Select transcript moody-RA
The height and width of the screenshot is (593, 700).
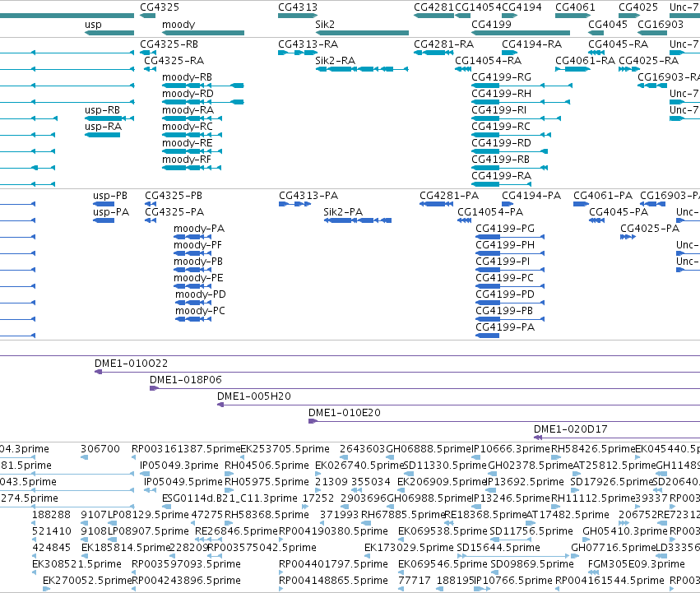pos(188,110)
